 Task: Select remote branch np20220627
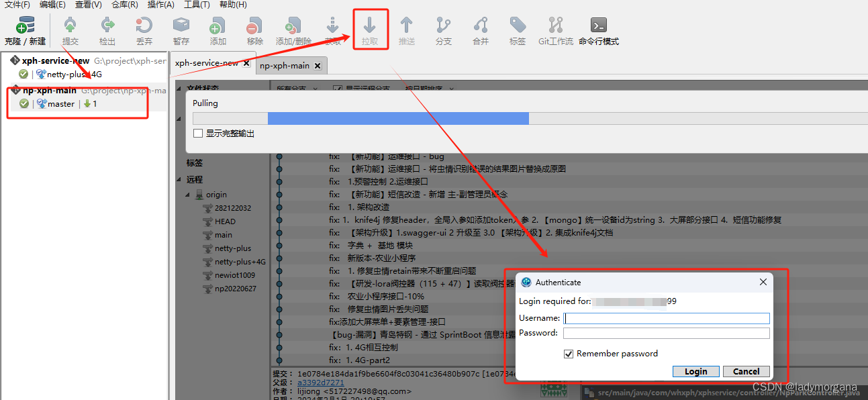click(x=236, y=289)
